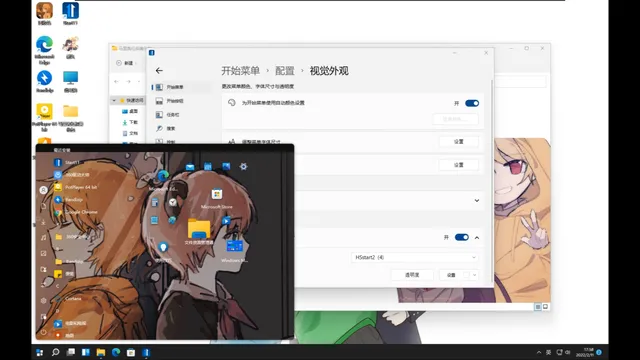
Task: Expand the collapsed settings section chevron
Action: coord(477,200)
